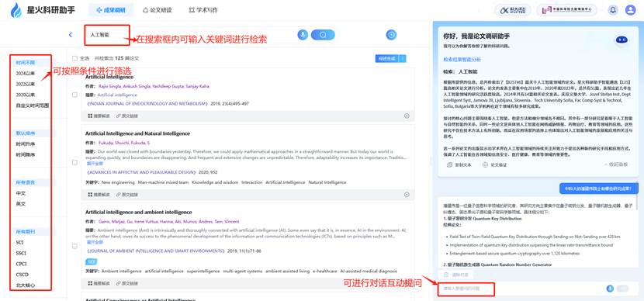Filter journals by CPCI

click(21, 264)
